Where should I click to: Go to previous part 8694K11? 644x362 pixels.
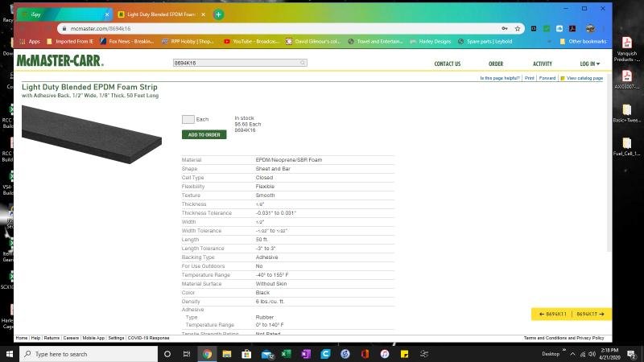tap(552, 314)
